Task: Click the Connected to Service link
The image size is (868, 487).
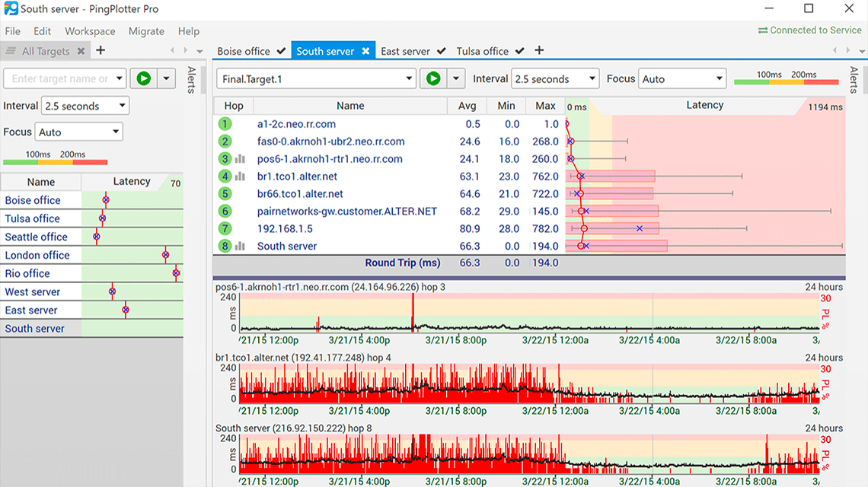Action: pyautogui.click(x=809, y=30)
